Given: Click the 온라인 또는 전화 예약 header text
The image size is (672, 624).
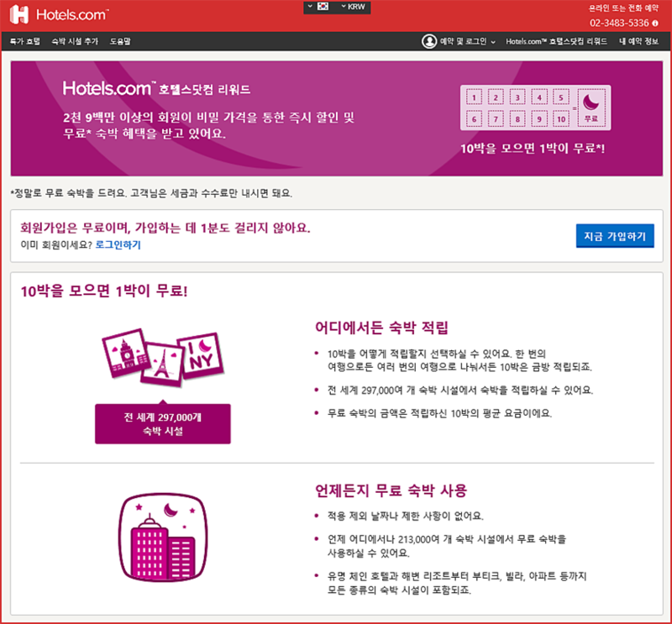Looking at the screenshot, I should [623, 8].
